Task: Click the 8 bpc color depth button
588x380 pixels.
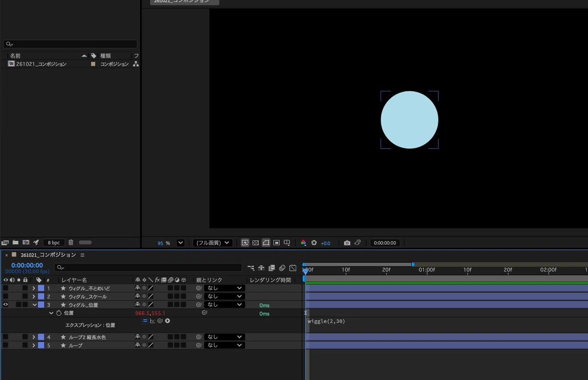Action: (x=53, y=243)
